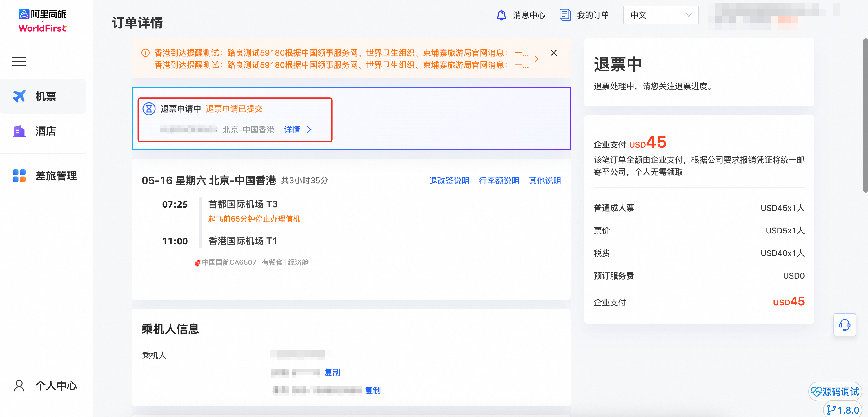Open the 其他说明 link
Image resolution: width=868 pixels, height=417 pixels.
click(544, 181)
